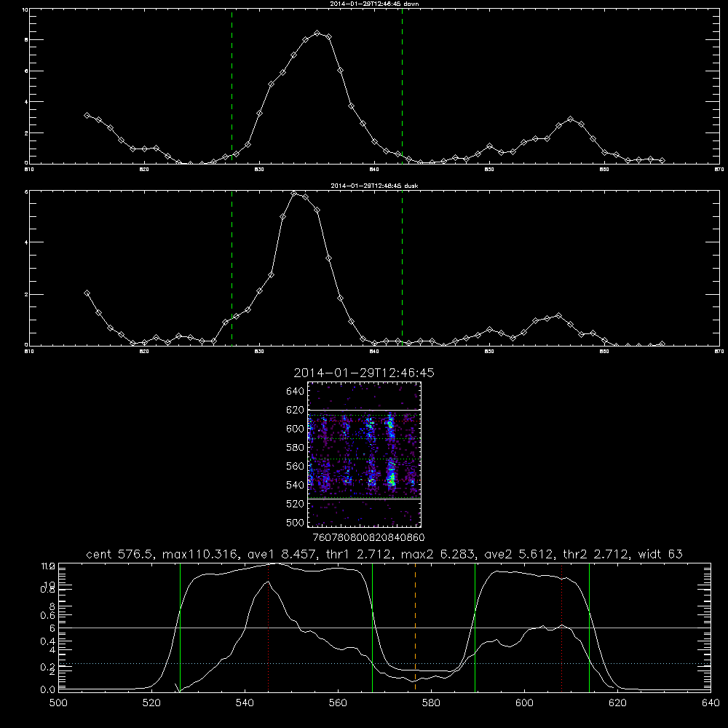Click the '540' y-axis label of spectrogram
The height and width of the screenshot is (728, 728).
coord(296,485)
